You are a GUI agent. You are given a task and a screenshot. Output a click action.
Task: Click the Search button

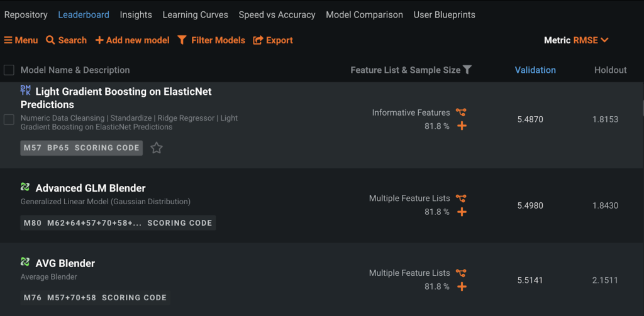[x=66, y=40]
